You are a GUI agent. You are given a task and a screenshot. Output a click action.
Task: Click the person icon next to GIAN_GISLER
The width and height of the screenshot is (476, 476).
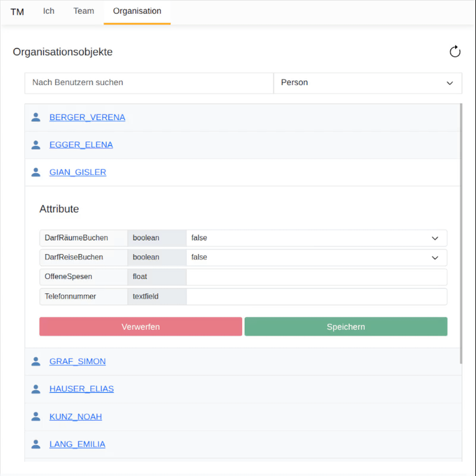click(x=36, y=172)
